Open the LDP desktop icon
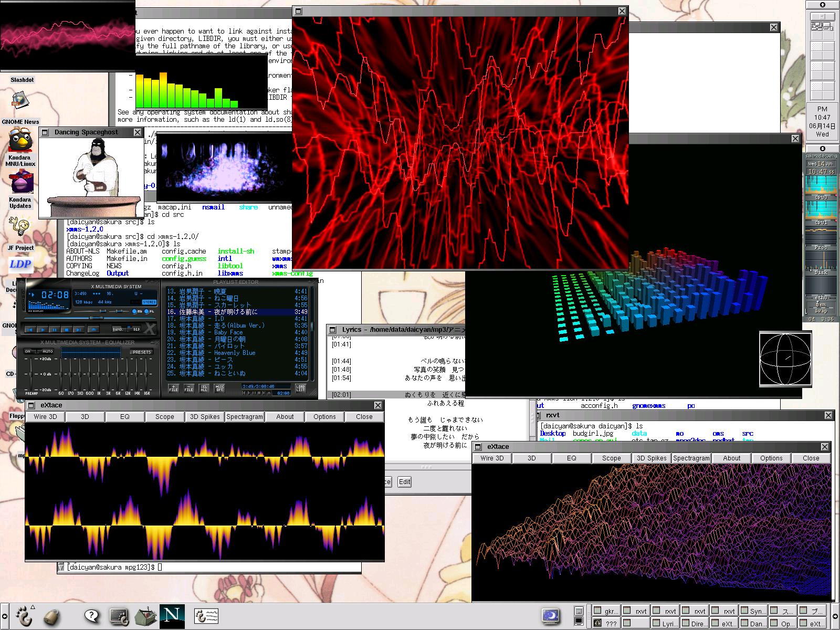 click(x=20, y=264)
